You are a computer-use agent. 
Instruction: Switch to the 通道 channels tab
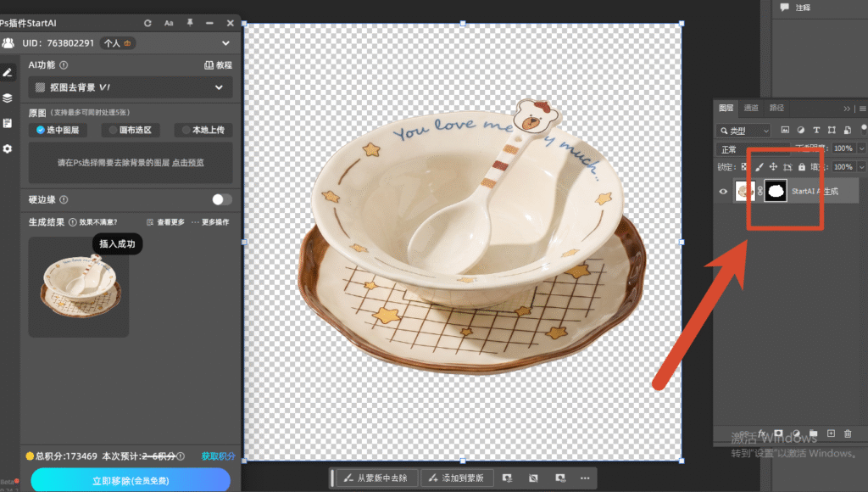(751, 108)
